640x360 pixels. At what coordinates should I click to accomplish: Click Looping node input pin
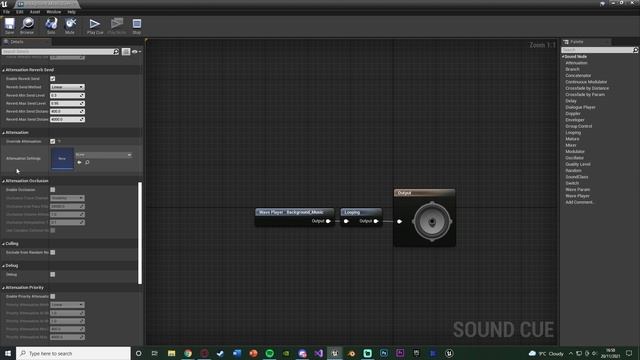click(x=346, y=221)
